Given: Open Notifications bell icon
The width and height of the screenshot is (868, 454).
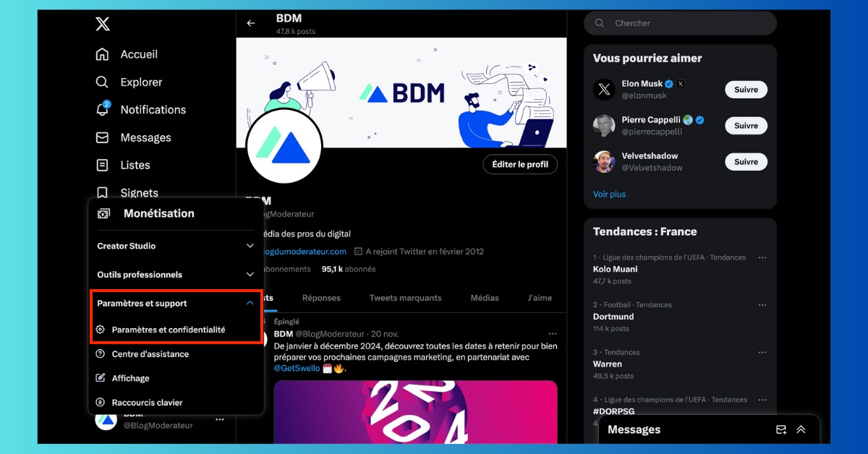Looking at the screenshot, I should click(x=103, y=109).
